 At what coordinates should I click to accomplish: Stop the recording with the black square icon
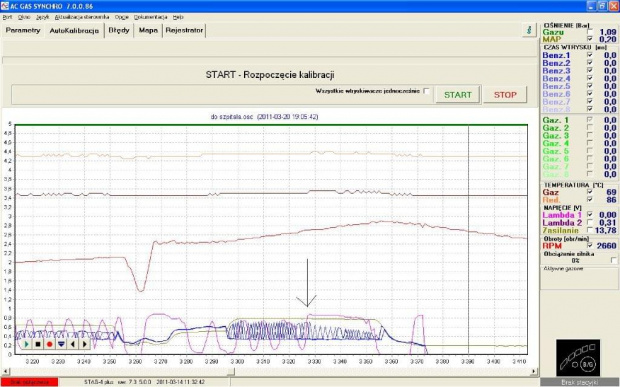click(38, 344)
